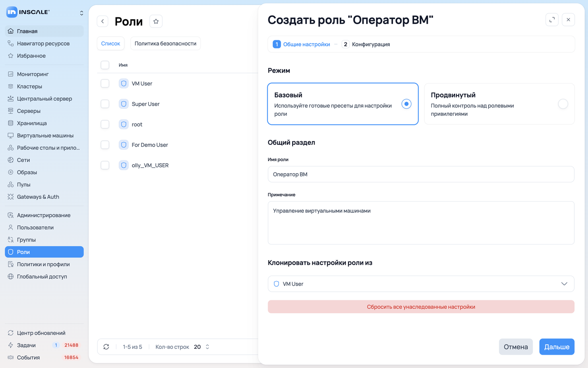Click the Отмена button

(x=516, y=347)
